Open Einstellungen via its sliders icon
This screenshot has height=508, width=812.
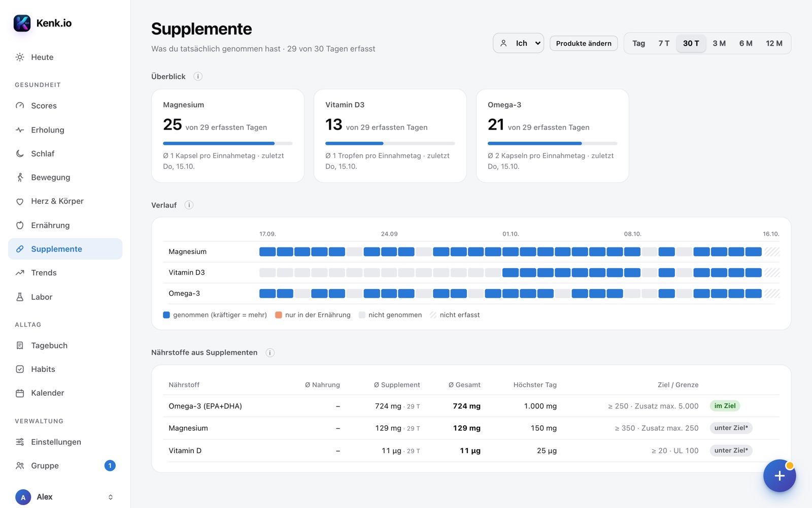tap(20, 442)
